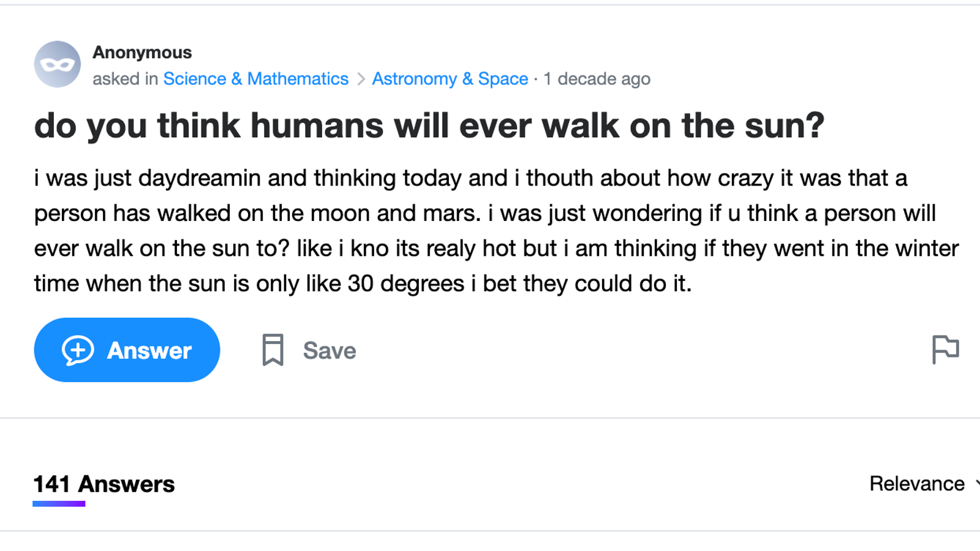Open the Science & Mathematics category link
This screenshot has width=980, height=551.
click(x=255, y=79)
